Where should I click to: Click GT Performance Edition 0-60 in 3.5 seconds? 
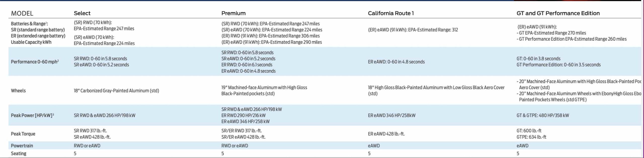coord(558,65)
